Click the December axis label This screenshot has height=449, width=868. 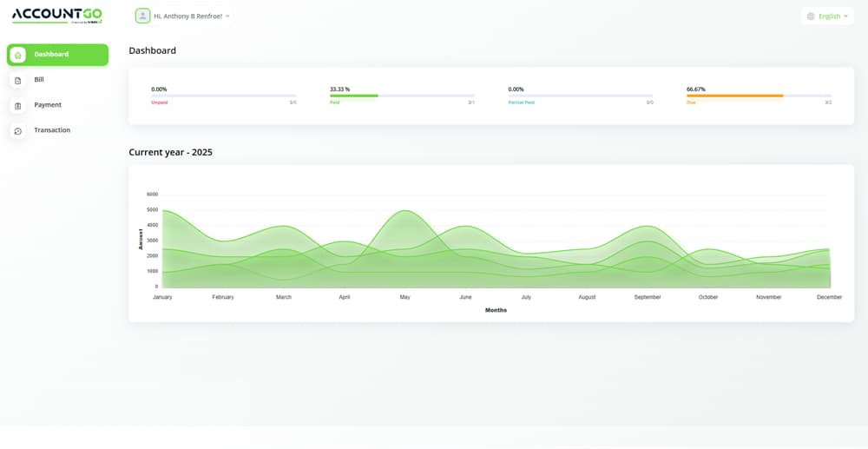[x=829, y=297]
